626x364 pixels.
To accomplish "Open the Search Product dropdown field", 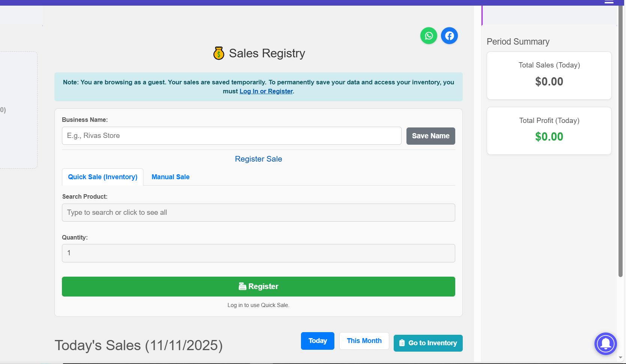I will point(258,213).
